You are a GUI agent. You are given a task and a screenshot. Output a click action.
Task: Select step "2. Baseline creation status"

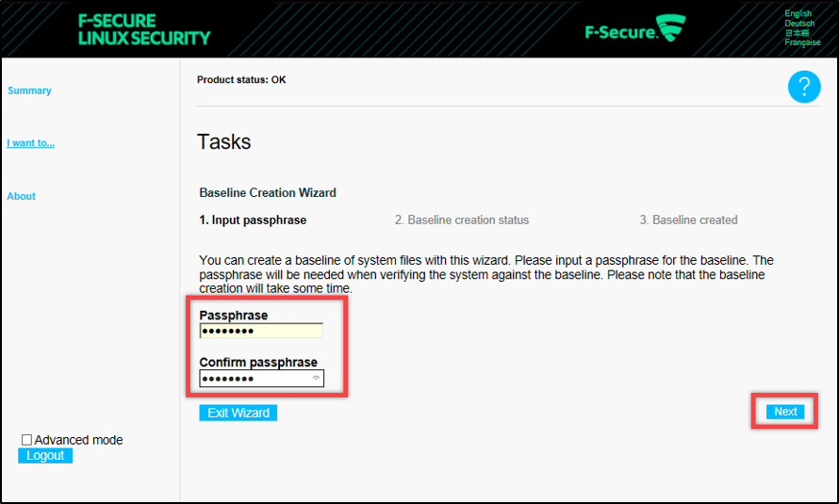(462, 220)
